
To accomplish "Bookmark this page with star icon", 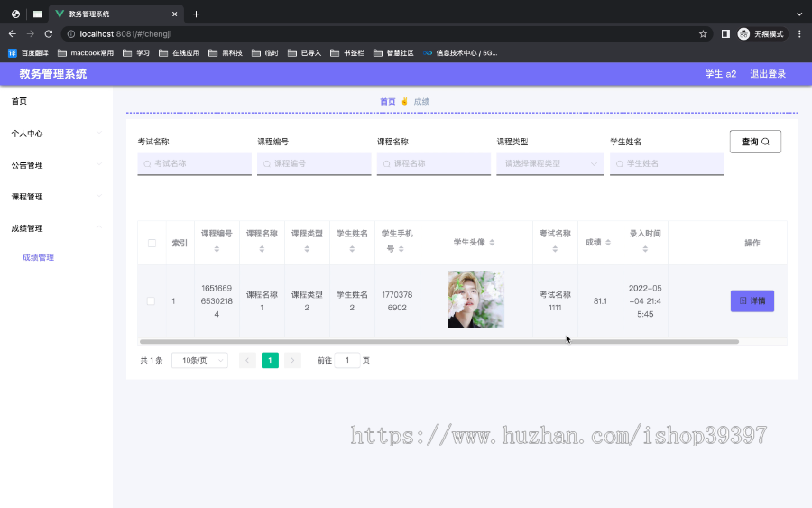I will 703,33.
